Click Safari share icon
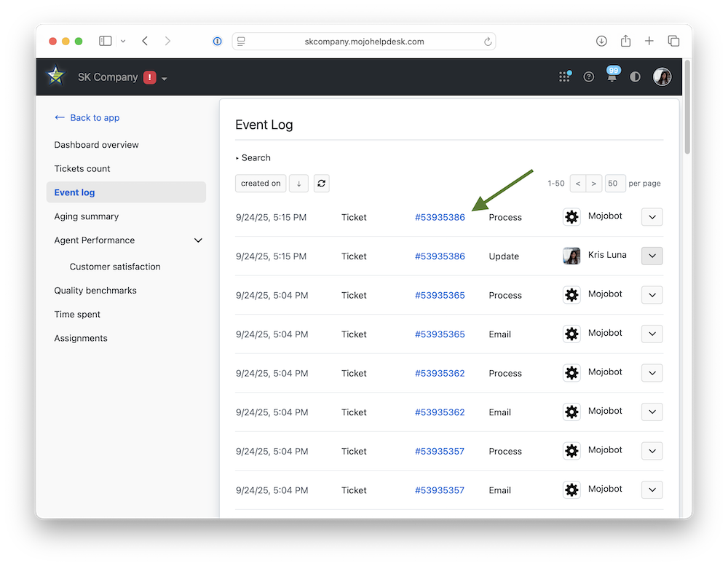Viewport: 728px width, 566px height. point(625,42)
